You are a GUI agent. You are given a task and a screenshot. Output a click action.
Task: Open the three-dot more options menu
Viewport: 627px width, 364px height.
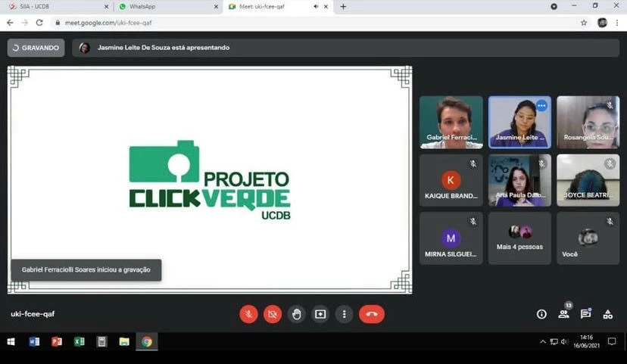[345, 314]
